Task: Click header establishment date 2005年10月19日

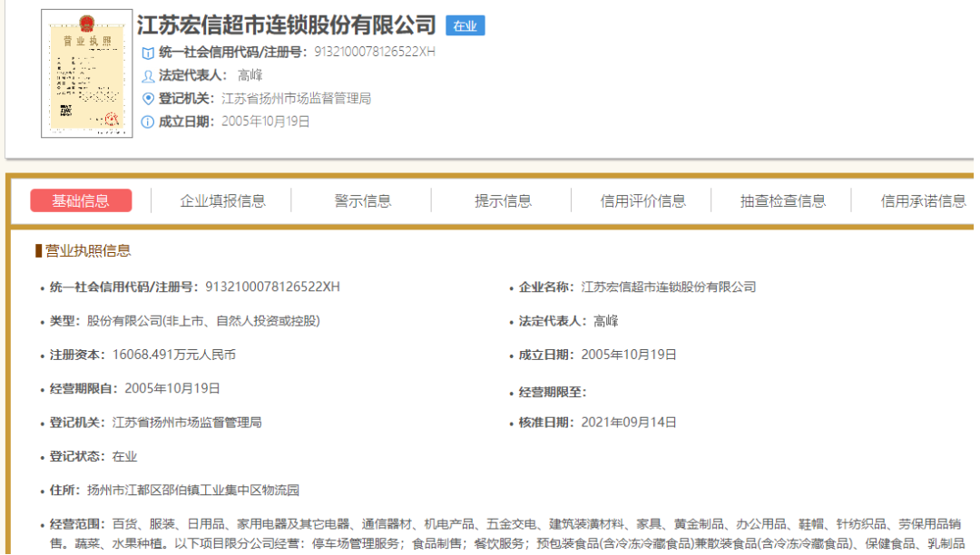Action: point(266,122)
